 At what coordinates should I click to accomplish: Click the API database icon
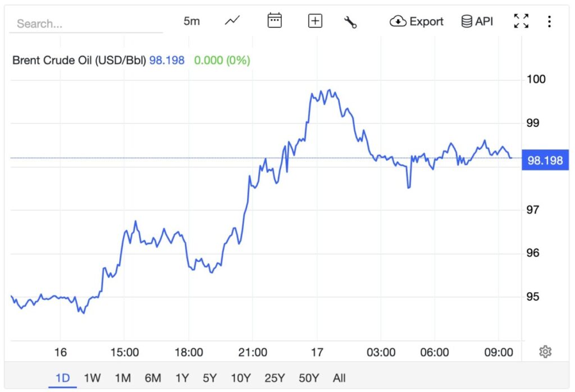(466, 21)
